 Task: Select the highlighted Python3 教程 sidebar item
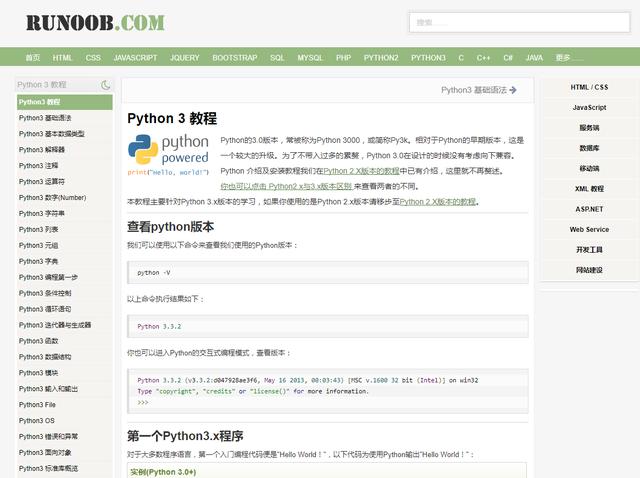point(64,102)
